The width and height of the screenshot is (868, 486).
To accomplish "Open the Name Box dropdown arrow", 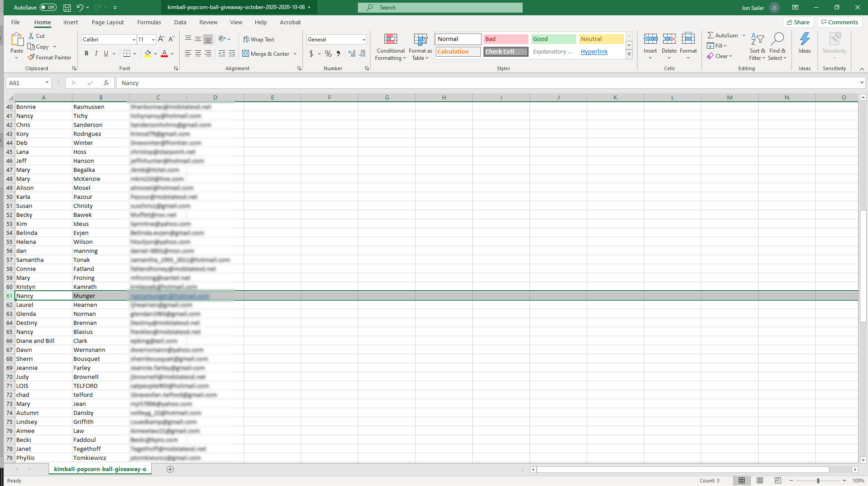I will pos(47,83).
